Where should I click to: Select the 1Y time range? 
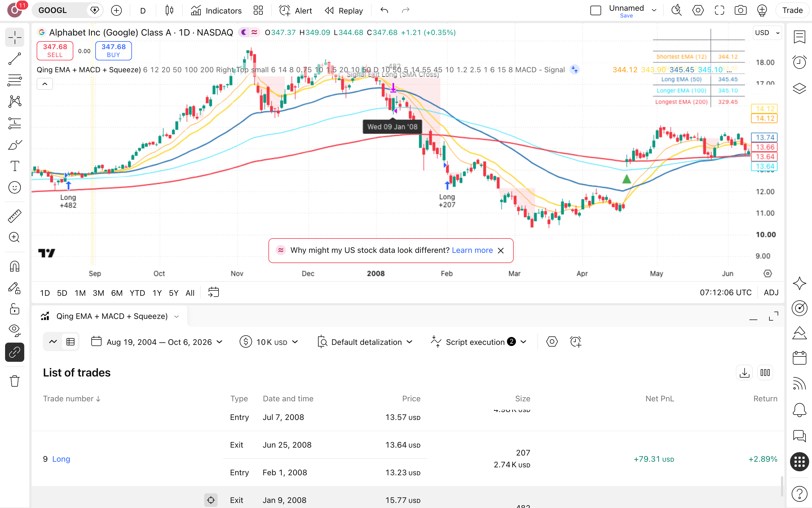157,293
